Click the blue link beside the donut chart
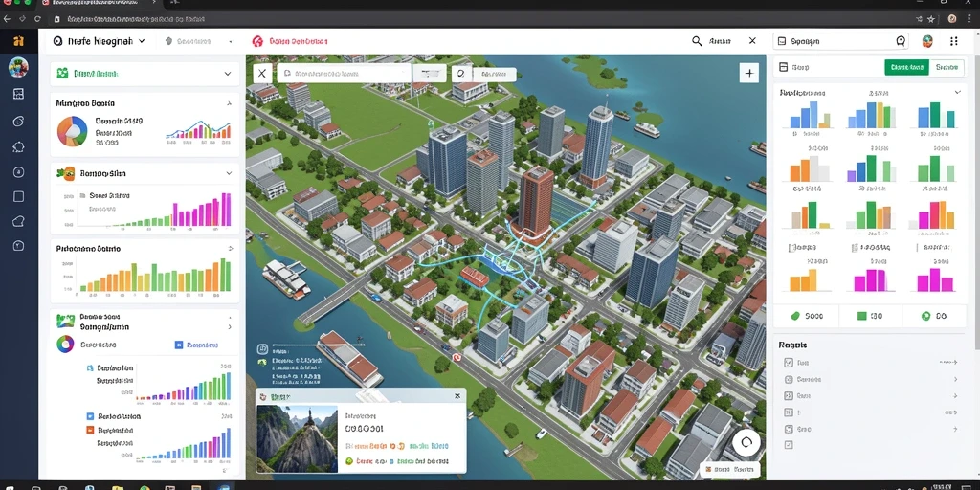 (197, 345)
